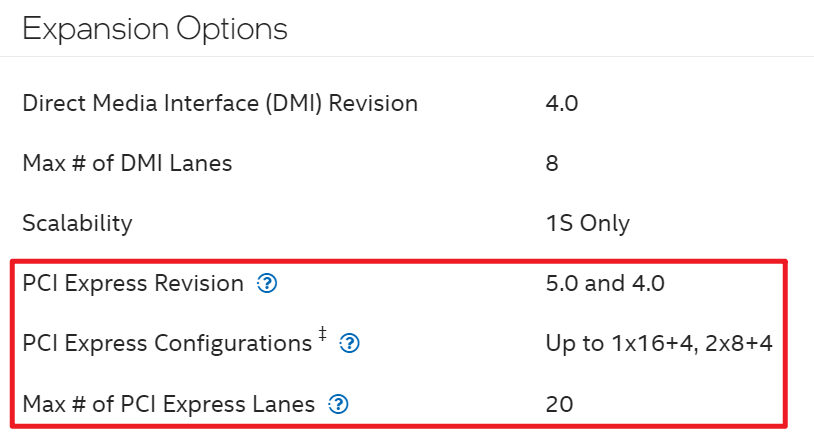Click the DMI Revision value 4.0
814x443 pixels.
[562, 103]
